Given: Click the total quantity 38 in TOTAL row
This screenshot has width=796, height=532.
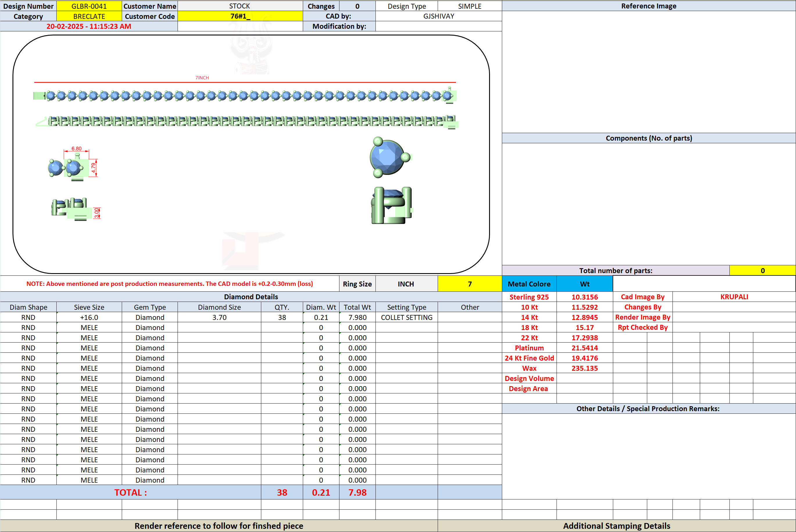Looking at the screenshot, I should pyautogui.click(x=282, y=492).
